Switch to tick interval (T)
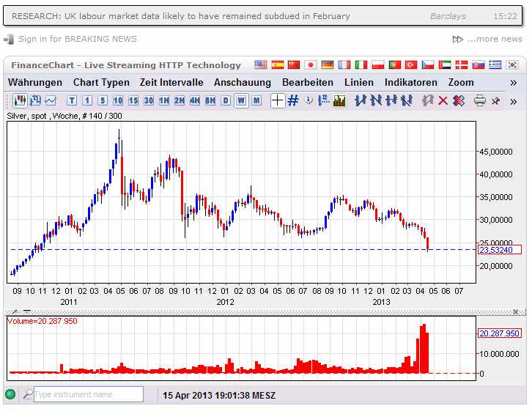The height and width of the screenshot is (414, 532). [x=72, y=101]
